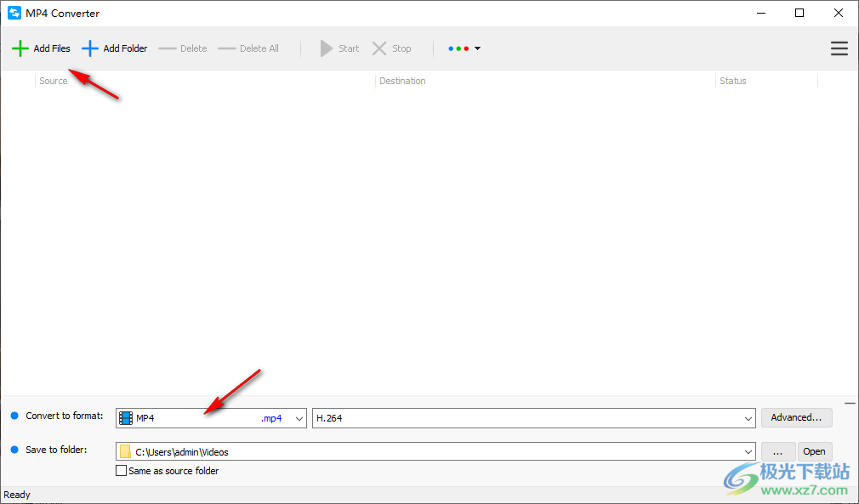The image size is (859, 504).
Task: Click the yellow folder icon in the path field
Action: (x=126, y=451)
